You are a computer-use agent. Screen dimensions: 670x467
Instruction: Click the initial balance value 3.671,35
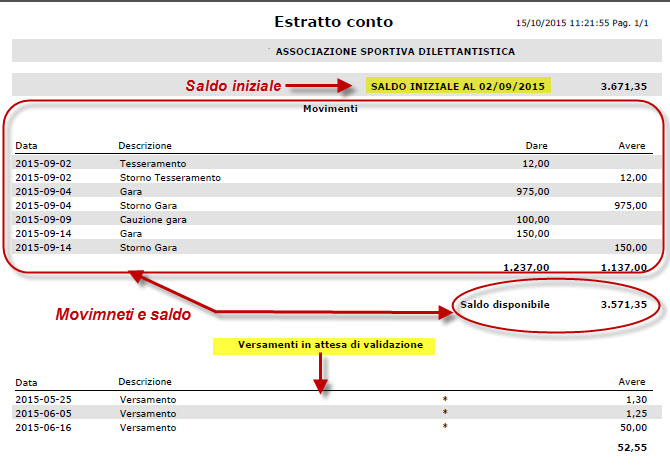624,86
